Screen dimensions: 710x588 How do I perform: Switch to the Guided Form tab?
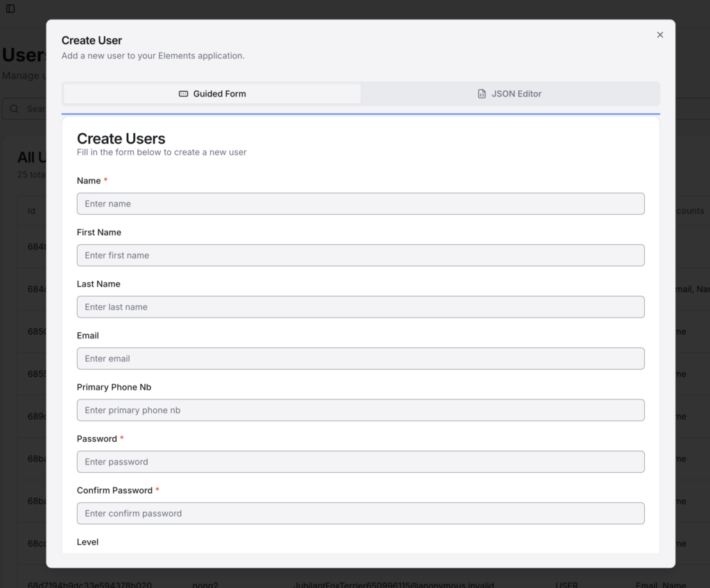coord(212,94)
